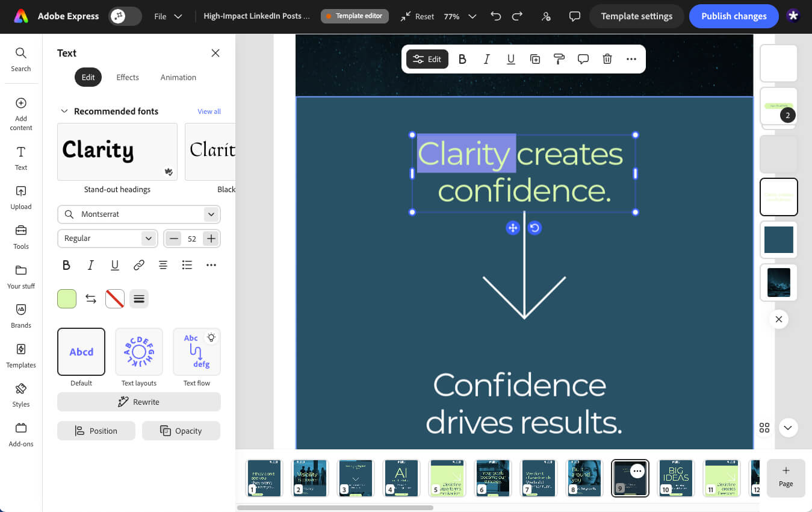Click the Undo arrow in top bar
The width and height of the screenshot is (812, 512).
tap(495, 16)
